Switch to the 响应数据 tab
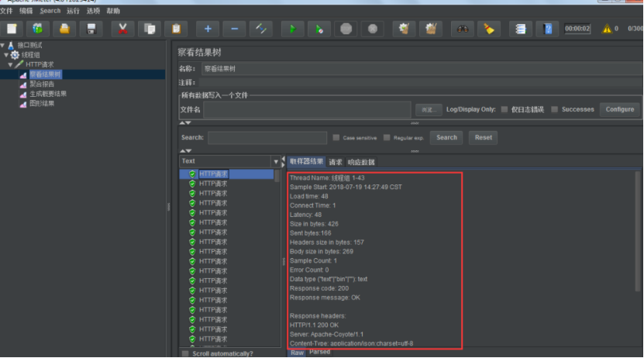Screen dimensions: 644x358 (360, 162)
